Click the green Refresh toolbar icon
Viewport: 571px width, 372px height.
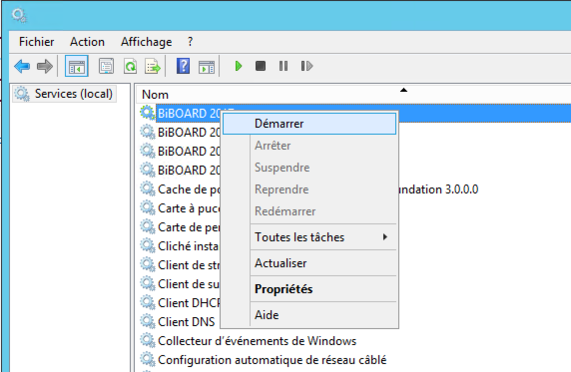pyautogui.click(x=130, y=66)
